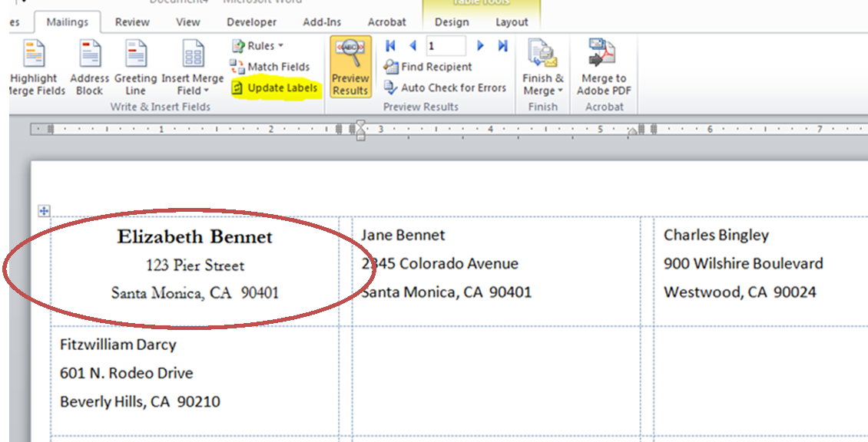Click the record number field
Screen dimensions: 868x442
(x=445, y=46)
